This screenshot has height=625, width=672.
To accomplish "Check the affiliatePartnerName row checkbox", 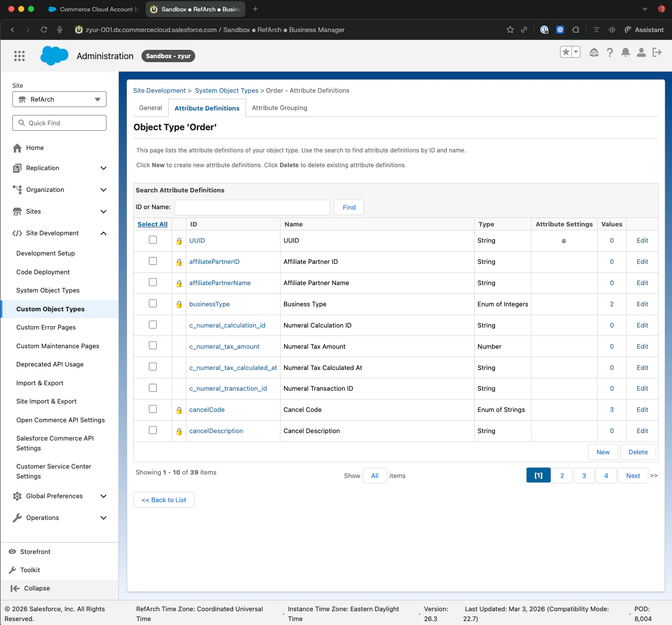I will pyautogui.click(x=153, y=282).
